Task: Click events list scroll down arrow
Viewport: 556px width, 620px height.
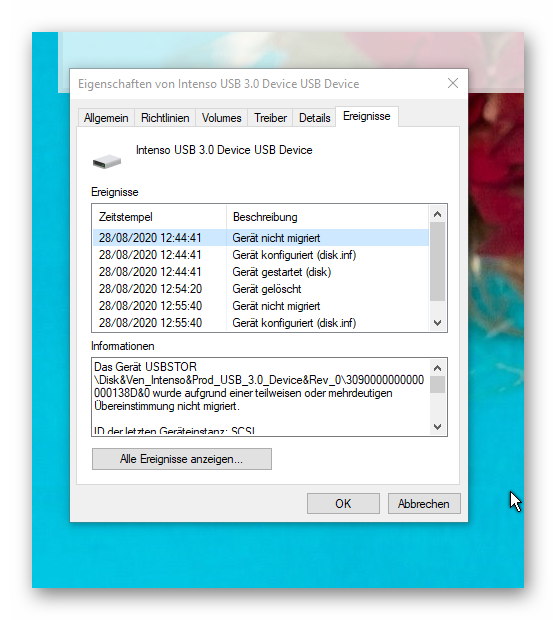Action: tap(437, 322)
